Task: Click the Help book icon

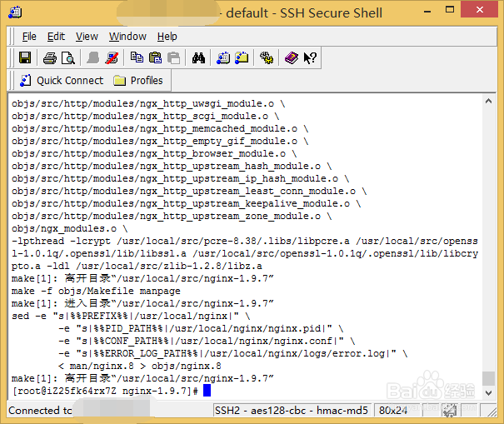Action: [x=292, y=58]
